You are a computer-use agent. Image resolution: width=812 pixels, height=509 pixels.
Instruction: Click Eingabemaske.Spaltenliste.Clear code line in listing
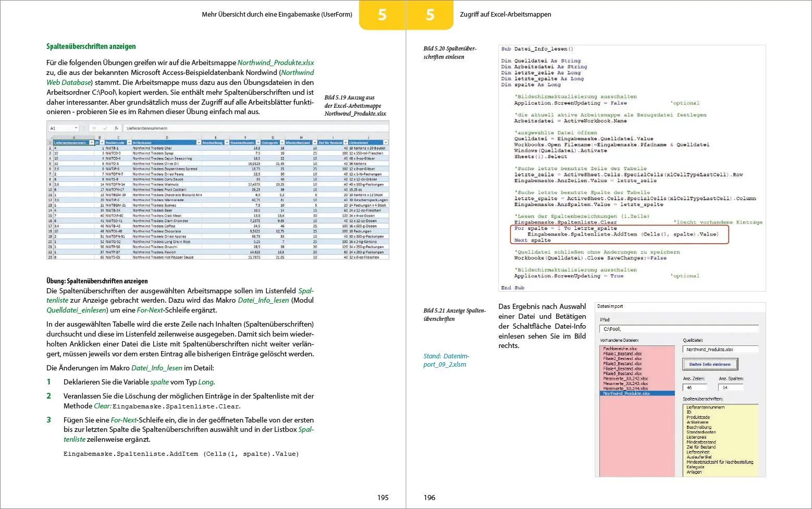pos(565,222)
